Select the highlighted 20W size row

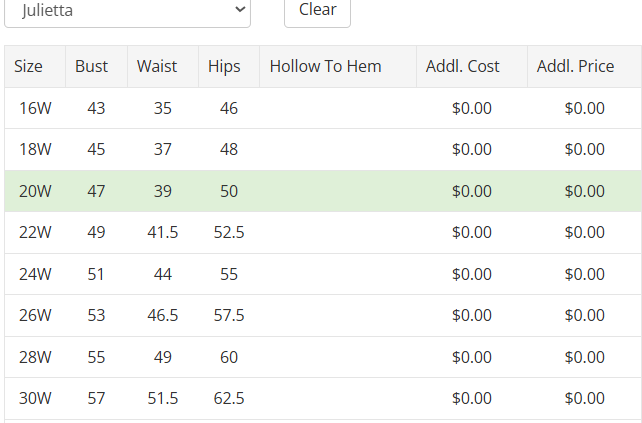pos(35,191)
